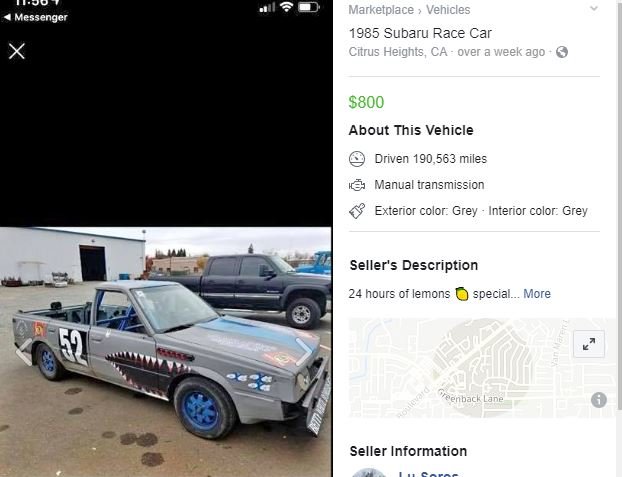
Task: Expand the map to full view
Action: 589,344
